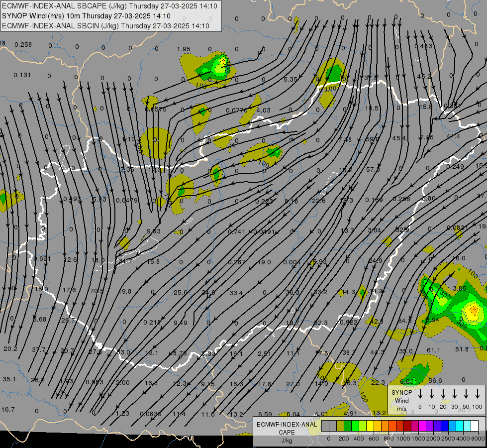
Task: Select the dark green CAPE legend swatch
Action: (348, 426)
